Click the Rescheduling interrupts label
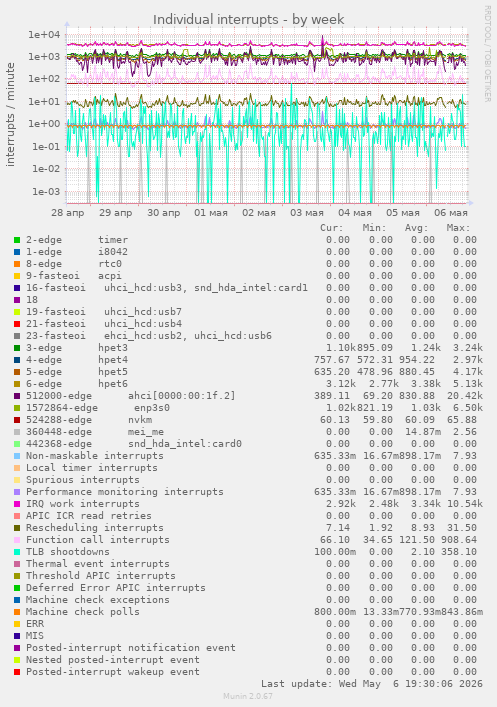This screenshot has width=497, height=707. (x=95, y=528)
